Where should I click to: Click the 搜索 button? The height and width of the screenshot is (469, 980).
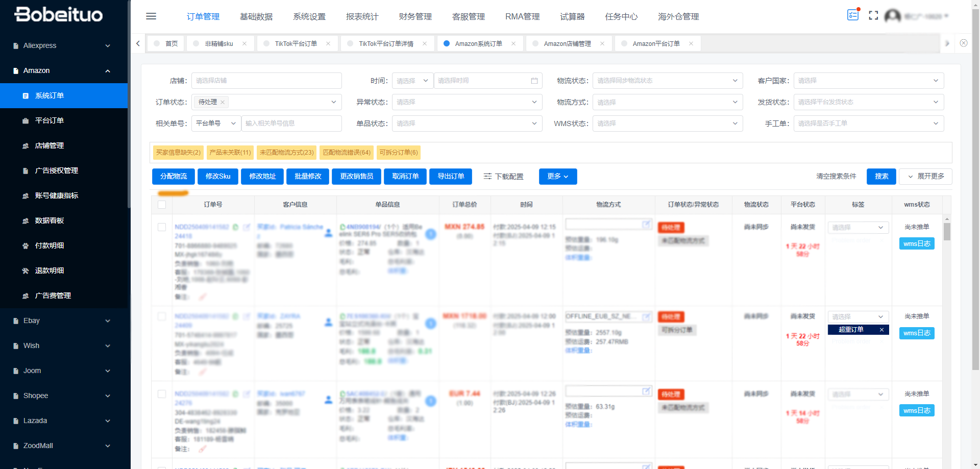coord(881,177)
